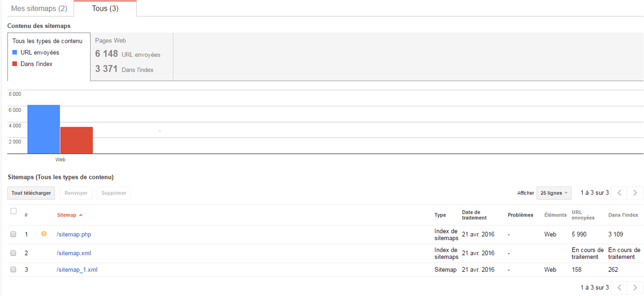The image size is (644, 296).
Task: Click the warning icon beside /sitemap.php
Action: [x=44, y=234]
